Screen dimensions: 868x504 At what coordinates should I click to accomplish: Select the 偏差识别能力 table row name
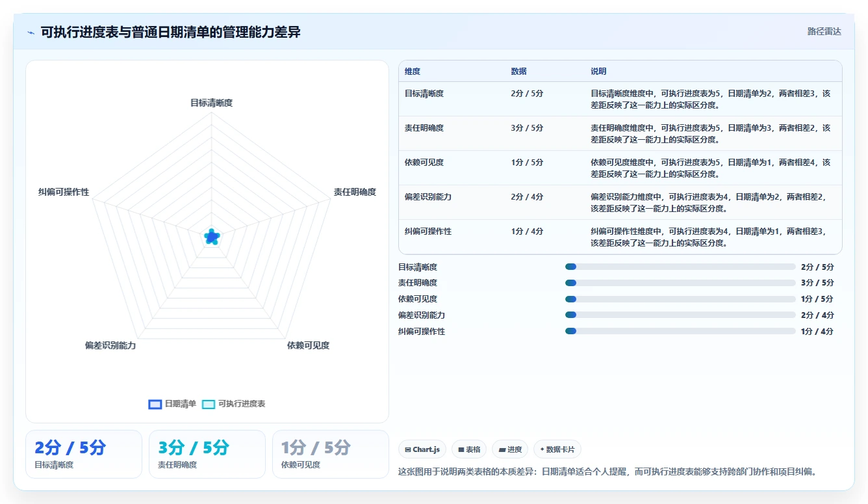point(428,197)
